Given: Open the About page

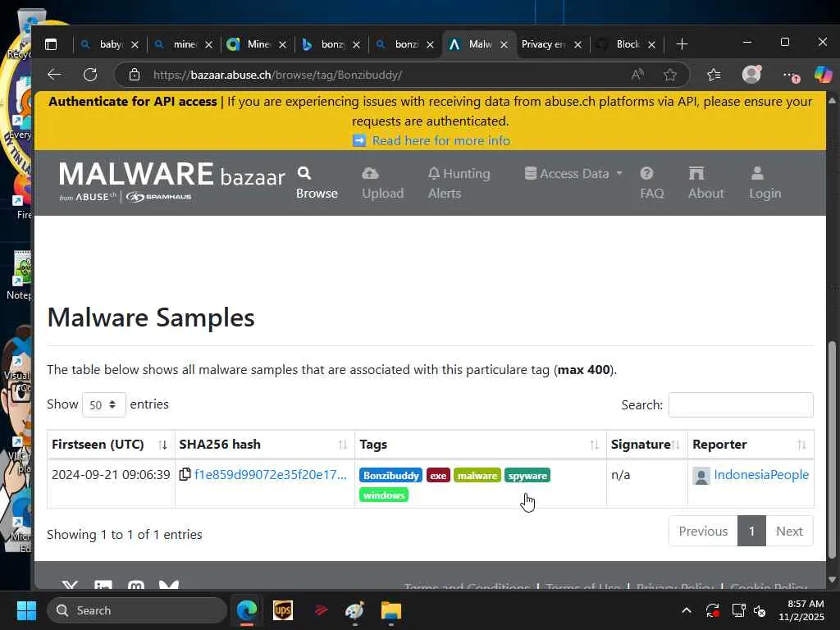Looking at the screenshot, I should [x=705, y=183].
